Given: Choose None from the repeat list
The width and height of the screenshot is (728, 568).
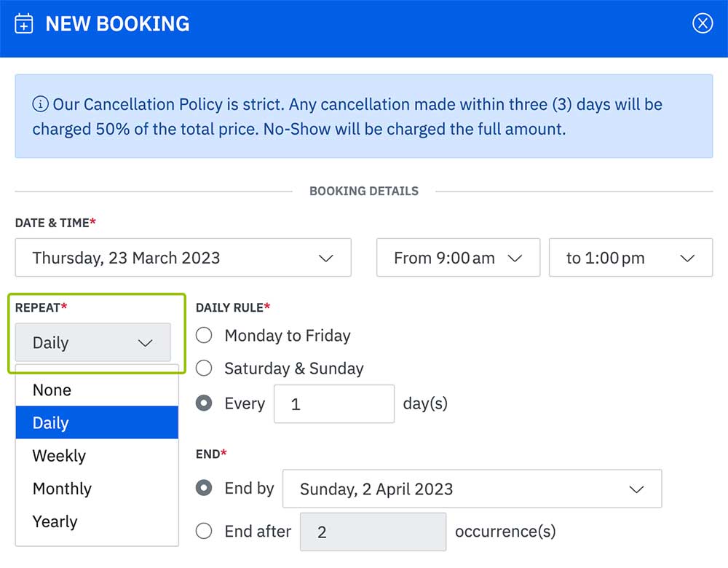Looking at the screenshot, I should click(97, 390).
